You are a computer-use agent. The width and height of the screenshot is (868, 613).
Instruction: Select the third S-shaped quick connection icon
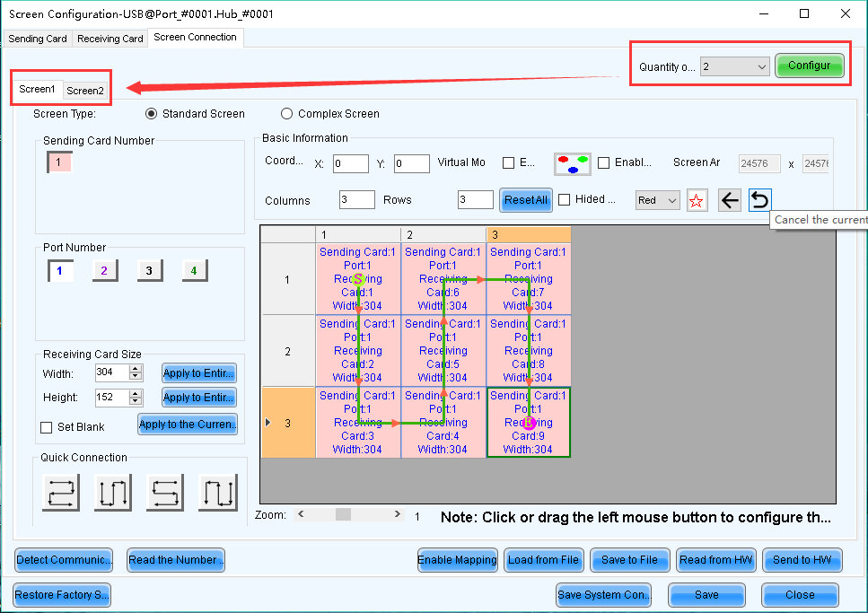pos(165,492)
